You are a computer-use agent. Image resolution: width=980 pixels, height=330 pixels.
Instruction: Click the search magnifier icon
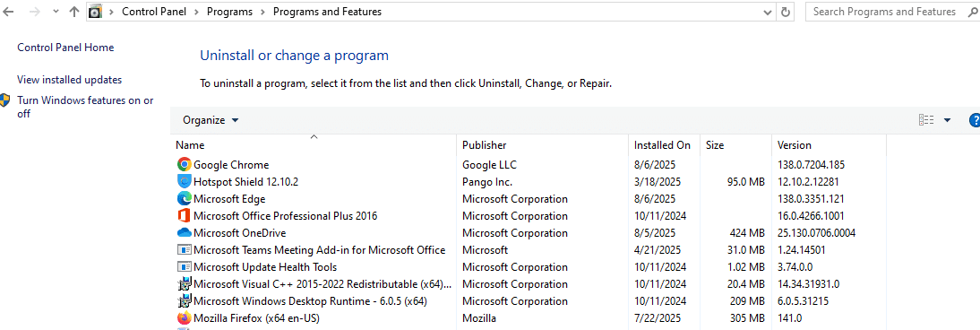(x=973, y=12)
